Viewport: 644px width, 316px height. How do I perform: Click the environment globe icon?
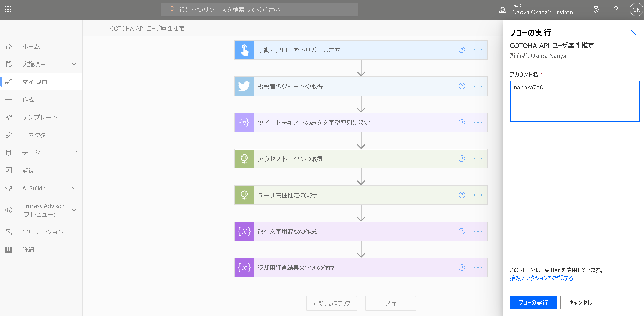[x=502, y=10]
